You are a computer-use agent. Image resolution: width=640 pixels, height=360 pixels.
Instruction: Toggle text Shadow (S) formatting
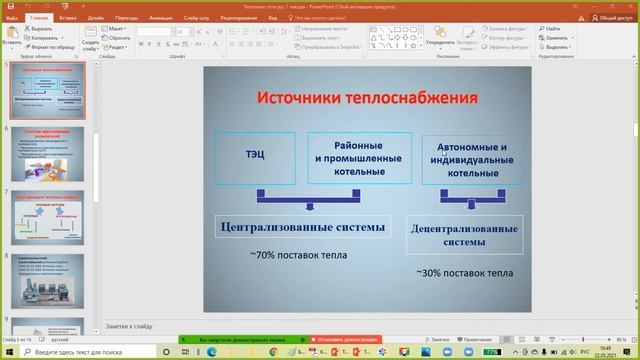[x=167, y=44]
